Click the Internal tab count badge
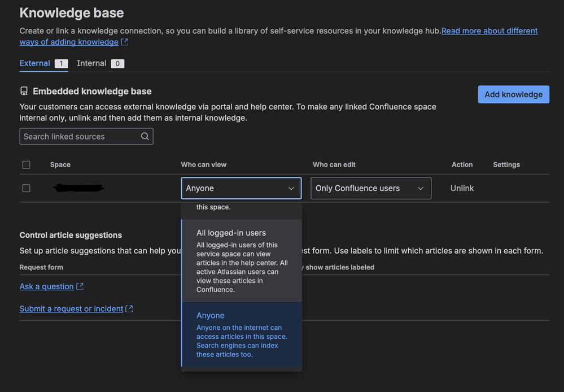Viewport: 564px width, 392px height. (117, 63)
